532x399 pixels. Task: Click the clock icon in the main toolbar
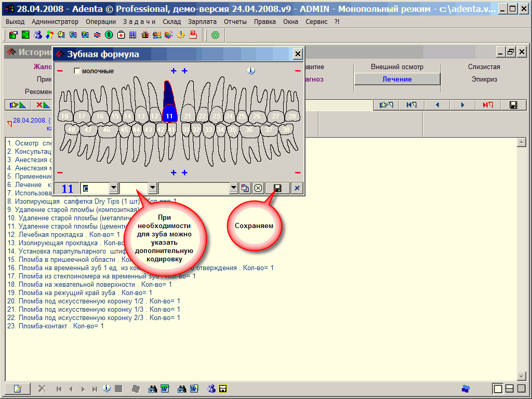[61, 35]
